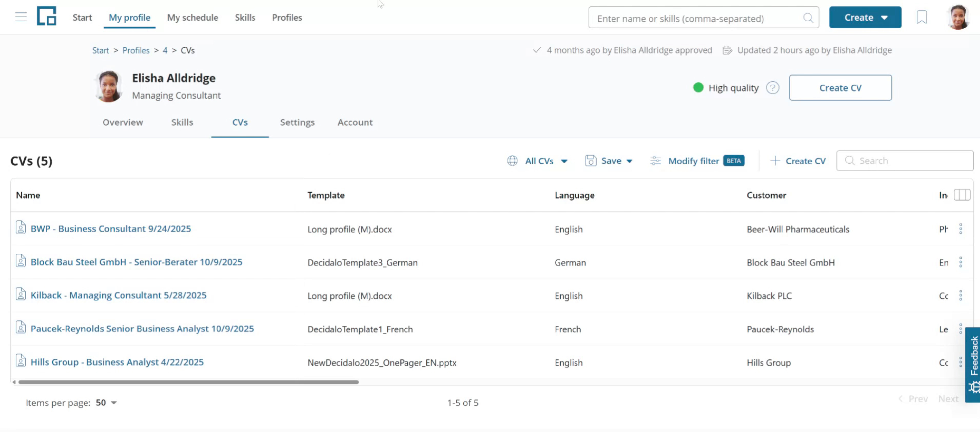Open the Settings tab
This screenshot has height=432, width=980.
pos(297,122)
